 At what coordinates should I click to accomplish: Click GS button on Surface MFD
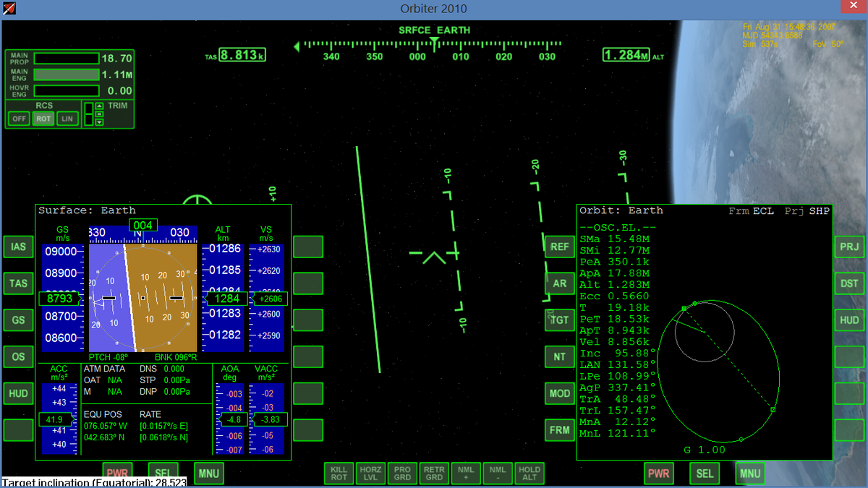coord(18,320)
